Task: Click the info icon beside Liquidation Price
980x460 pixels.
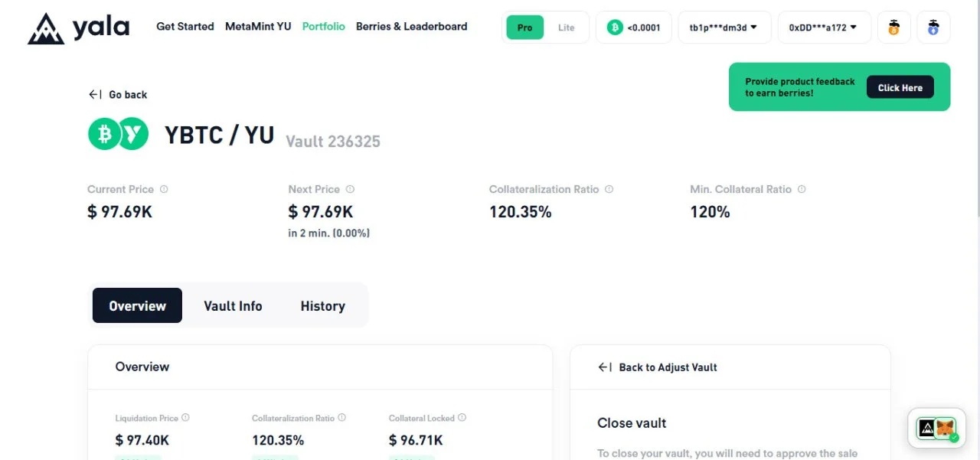Action: (x=185, y=418)
